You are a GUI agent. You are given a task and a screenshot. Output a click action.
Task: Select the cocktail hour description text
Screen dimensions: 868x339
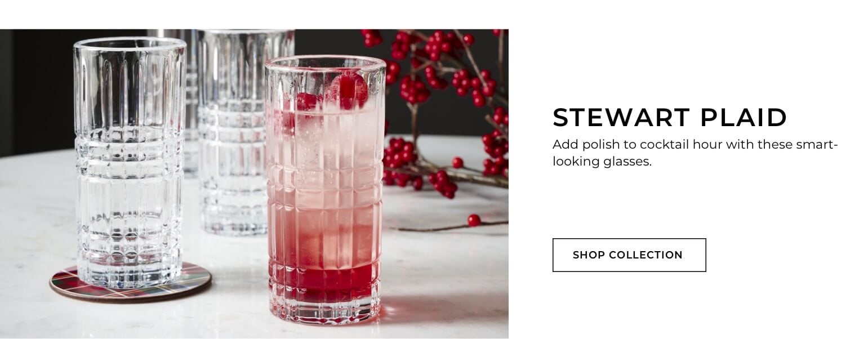[695, 153]
